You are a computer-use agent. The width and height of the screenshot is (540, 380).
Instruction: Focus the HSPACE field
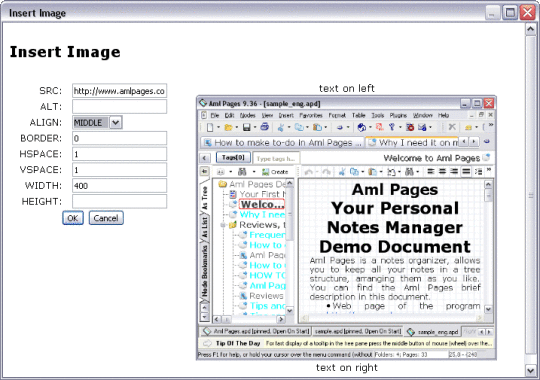[120, 154]
